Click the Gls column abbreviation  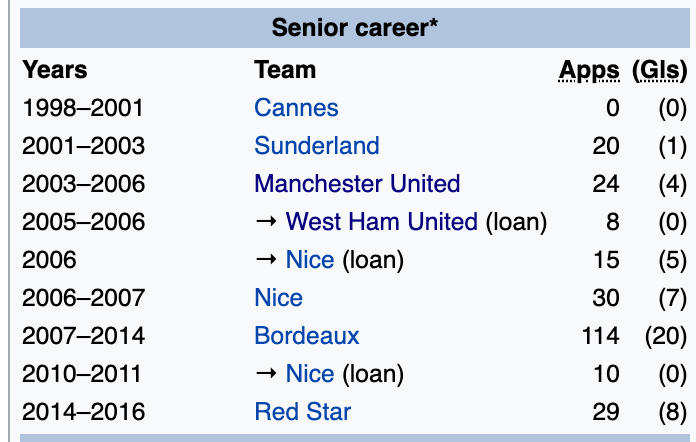660,70
